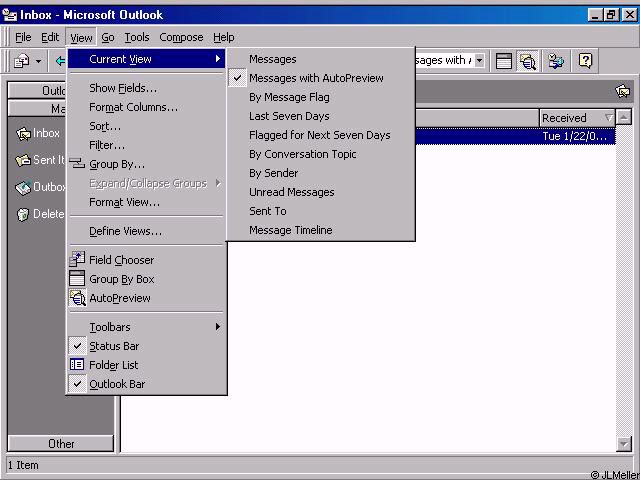Select the By Sender view
Viewport: 640px width, 480px height.
[x=320, y=173]
